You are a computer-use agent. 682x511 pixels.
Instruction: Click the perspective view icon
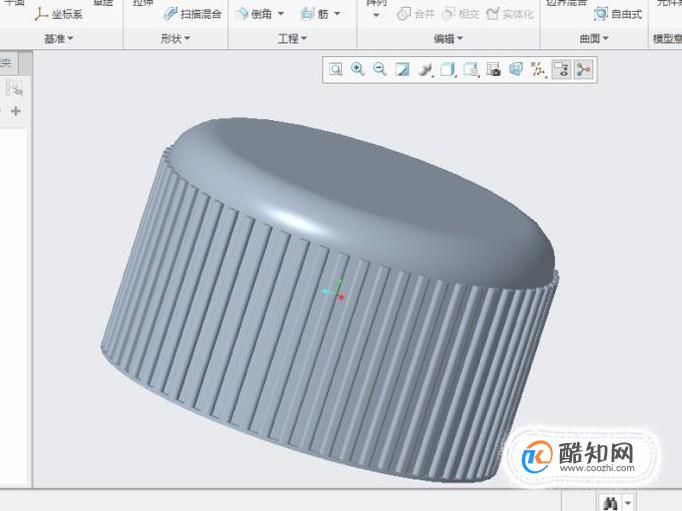516,70
